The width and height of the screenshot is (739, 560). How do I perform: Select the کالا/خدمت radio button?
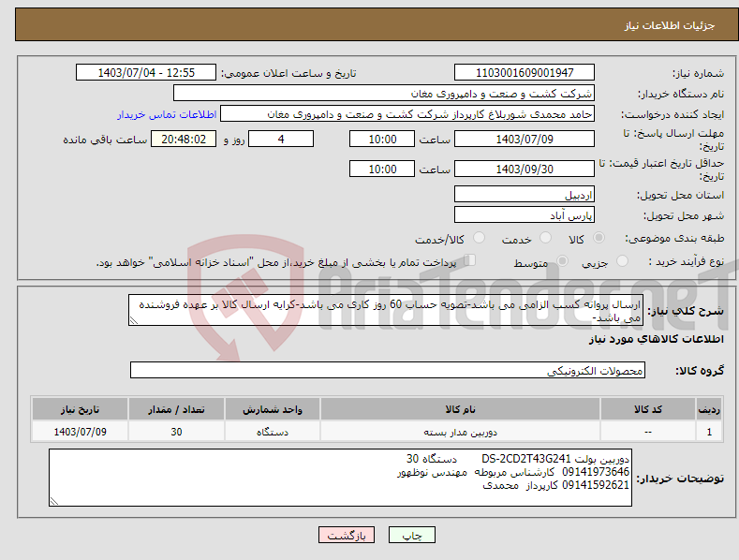(479, 238)
